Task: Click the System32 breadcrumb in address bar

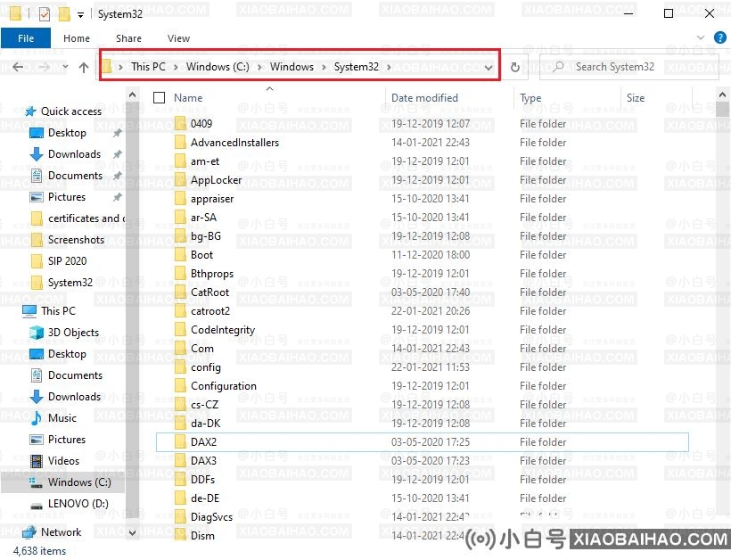Action: (x=357, y=67)
